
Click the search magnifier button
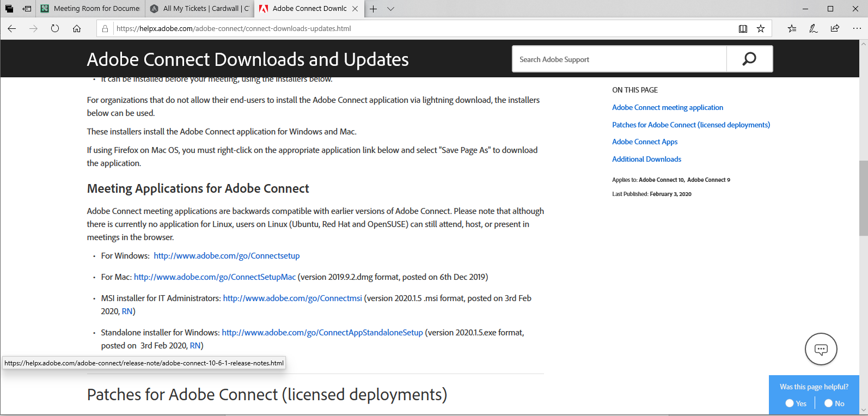coord(749,59)
